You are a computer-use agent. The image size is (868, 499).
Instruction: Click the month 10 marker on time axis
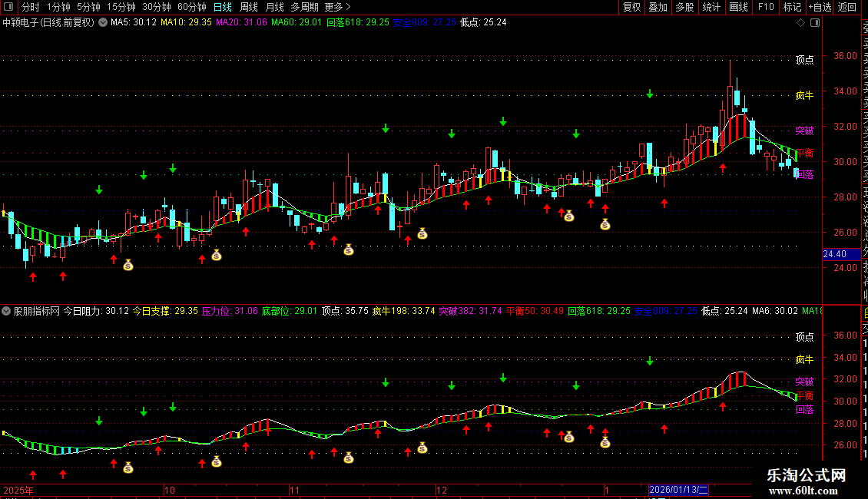(x=170, y=490)
